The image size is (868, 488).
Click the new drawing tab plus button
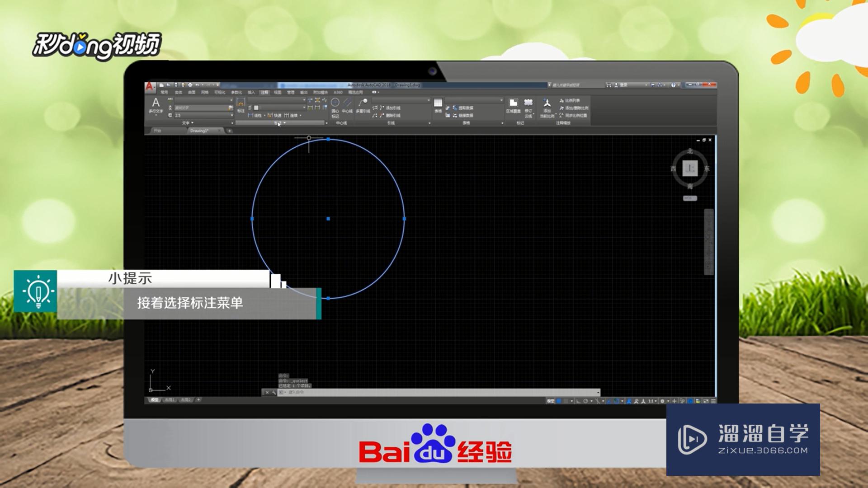point(229,131)
